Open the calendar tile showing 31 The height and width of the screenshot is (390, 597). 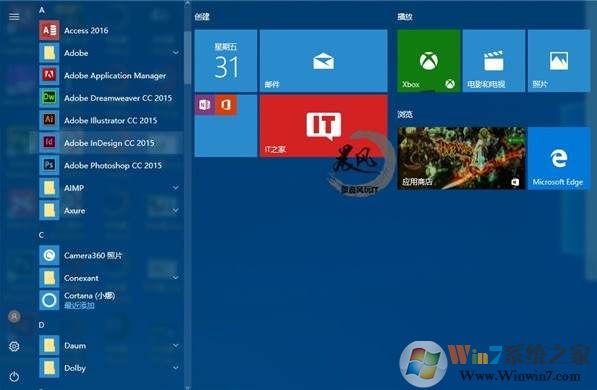tap(225, 61)
